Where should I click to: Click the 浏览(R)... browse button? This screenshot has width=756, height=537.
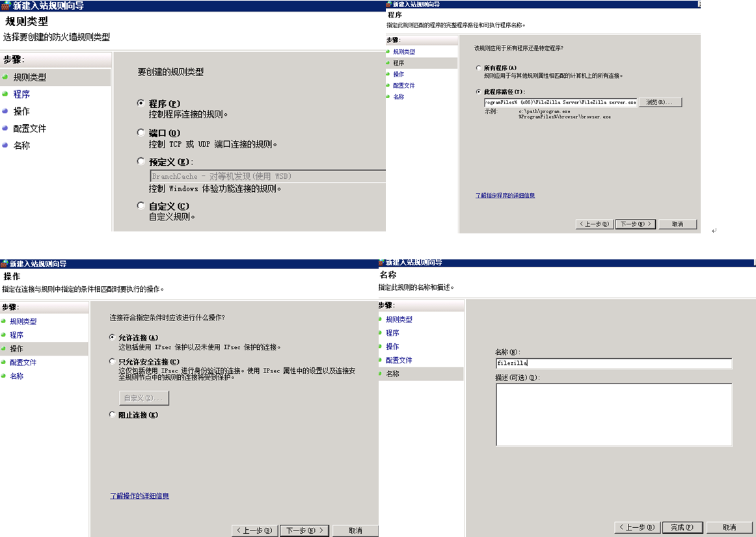660,103
